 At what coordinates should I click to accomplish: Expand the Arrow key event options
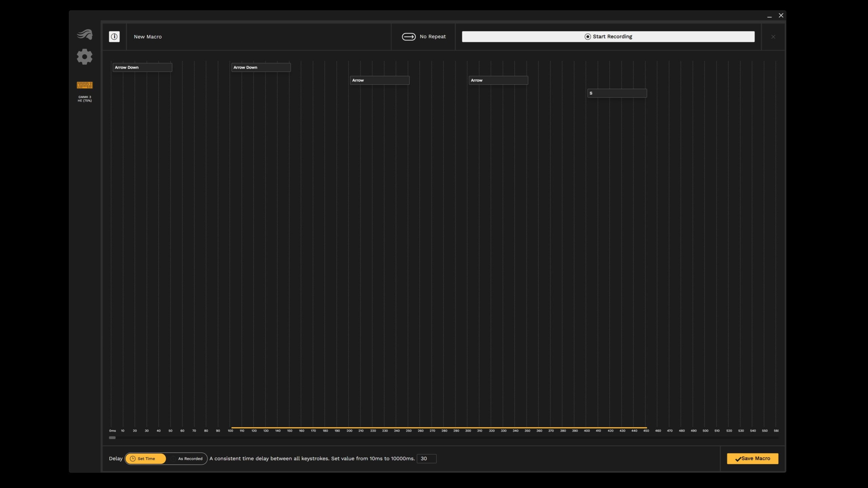379,80
